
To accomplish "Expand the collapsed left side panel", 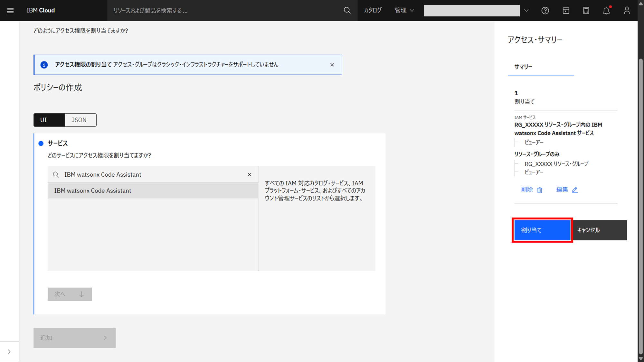I will click(9, 351).
